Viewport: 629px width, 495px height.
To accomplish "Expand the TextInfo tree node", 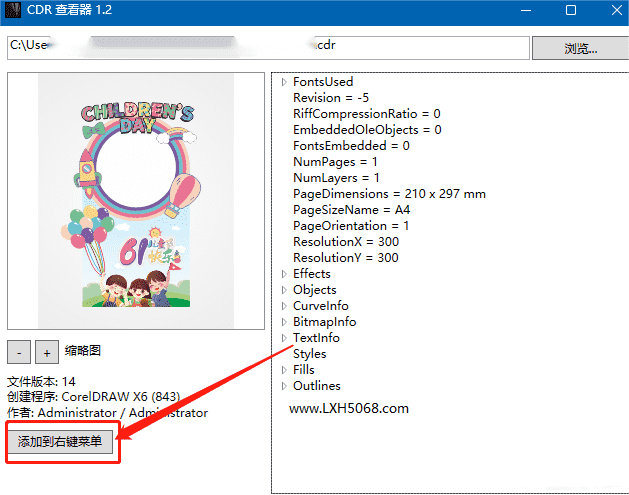I will 284,338.
